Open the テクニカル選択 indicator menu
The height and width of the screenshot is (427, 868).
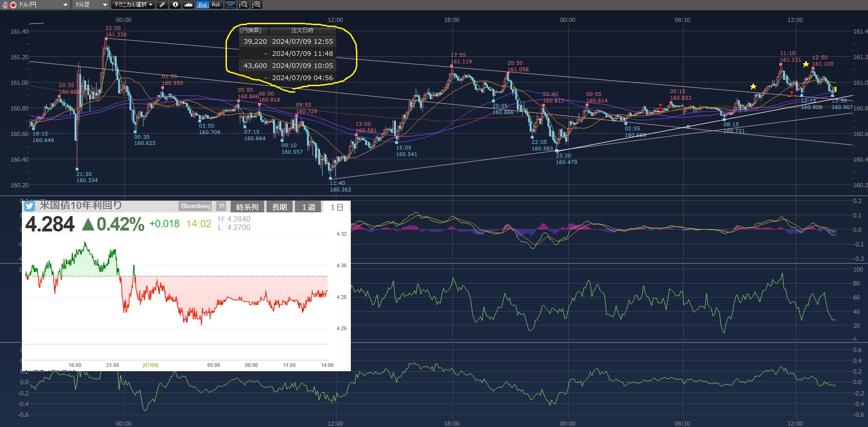click(133, 5)
